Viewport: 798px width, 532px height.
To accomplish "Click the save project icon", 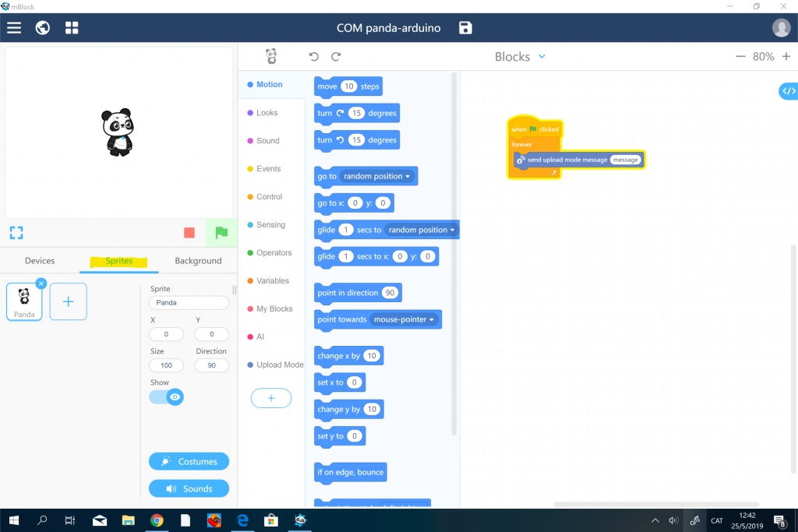I will point(465,28).
